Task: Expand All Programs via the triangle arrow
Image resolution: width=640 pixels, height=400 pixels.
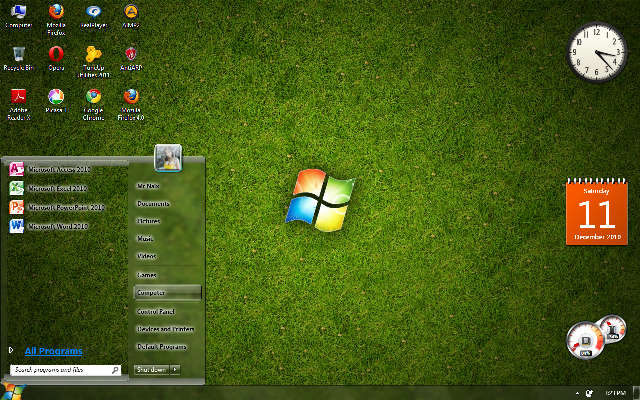Action: pos(11,350)
